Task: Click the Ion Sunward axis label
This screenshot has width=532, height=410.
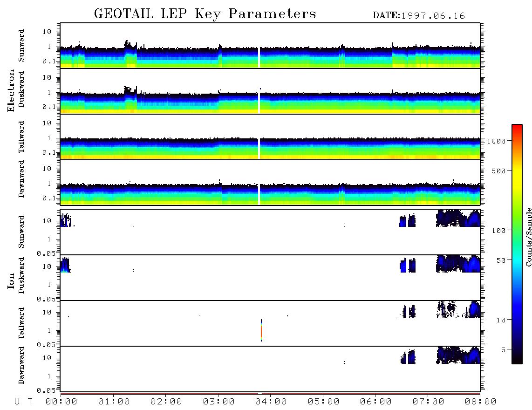Action: (21, 232)
